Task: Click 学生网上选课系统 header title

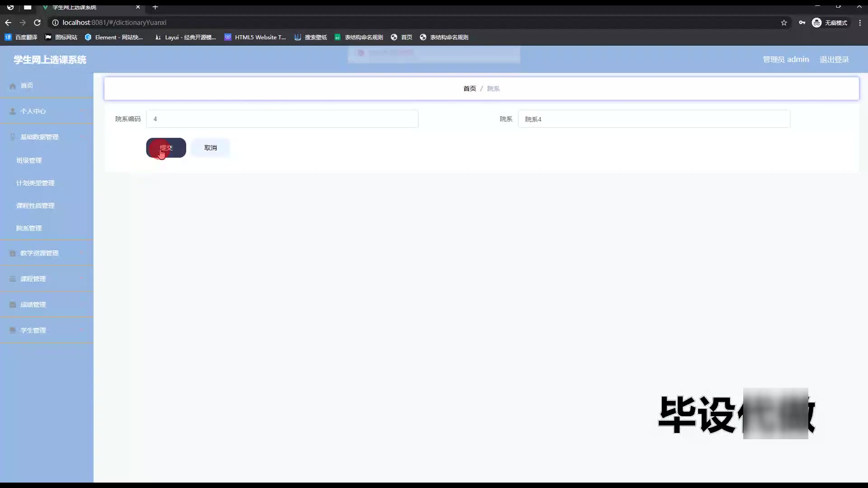Action: [50, 60]
